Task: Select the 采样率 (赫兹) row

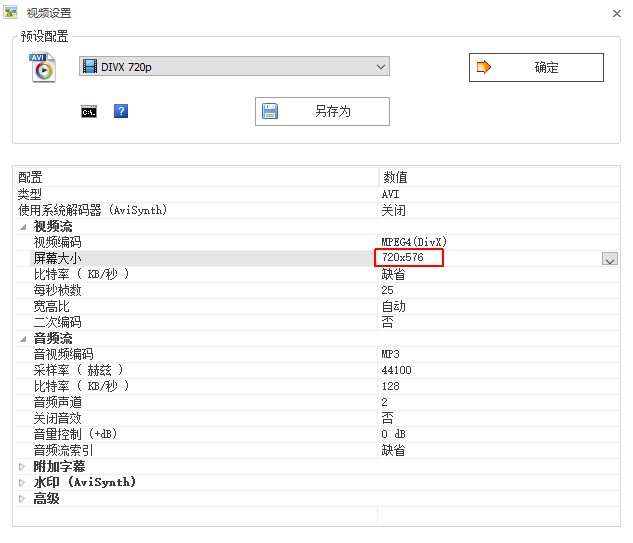Action: (317, 370)
